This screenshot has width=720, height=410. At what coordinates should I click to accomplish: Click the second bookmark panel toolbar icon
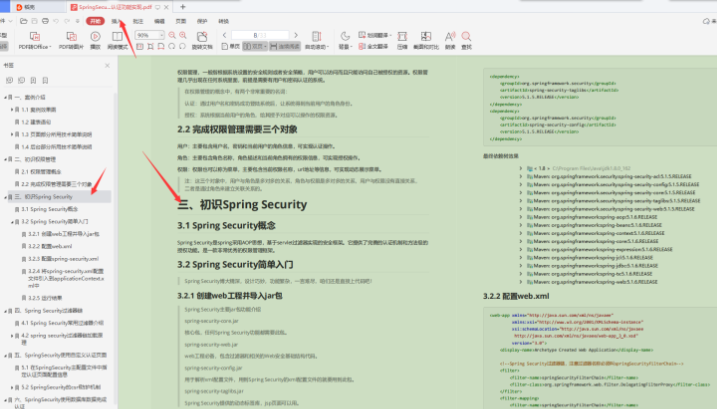coord(21,80)
